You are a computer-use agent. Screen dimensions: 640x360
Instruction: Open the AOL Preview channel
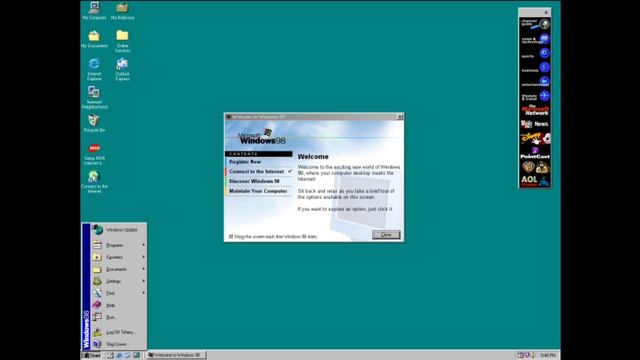(x=535, y=181)
